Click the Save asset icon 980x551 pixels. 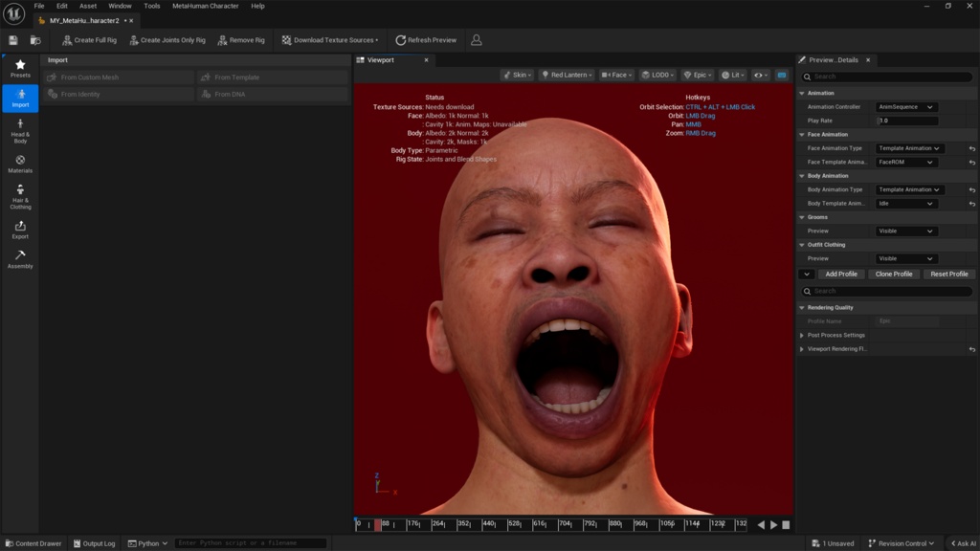point(13,40)
